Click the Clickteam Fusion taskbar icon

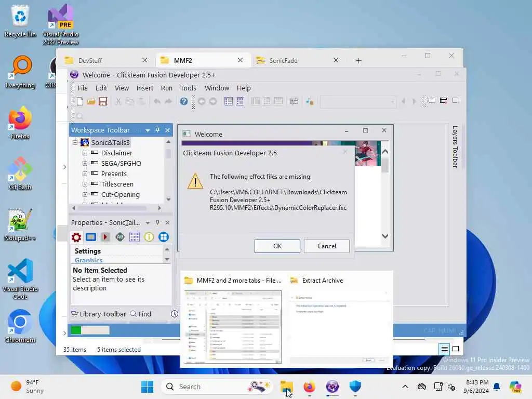click(332, 387)
